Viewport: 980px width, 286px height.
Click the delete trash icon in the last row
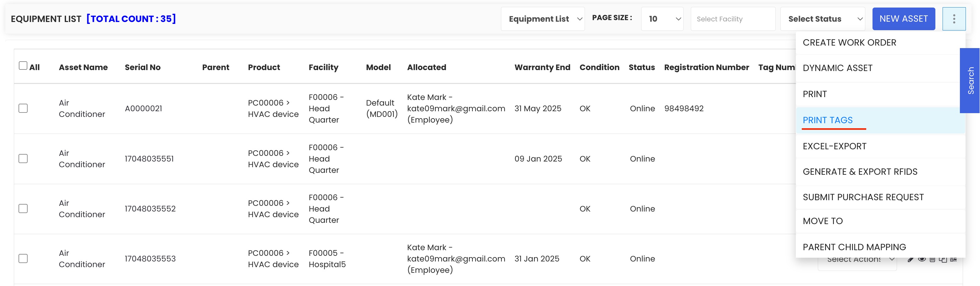point(932,259)
